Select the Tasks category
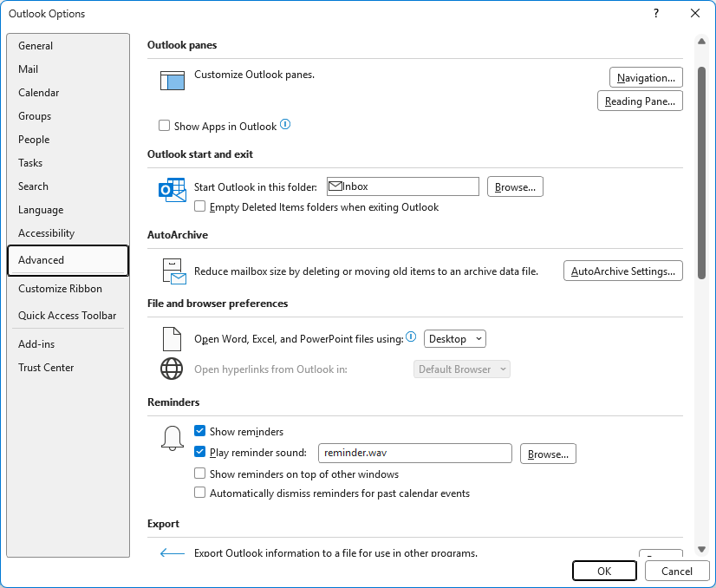The width and height of the screenshot is (716, 588). click(x=68, y=163)
